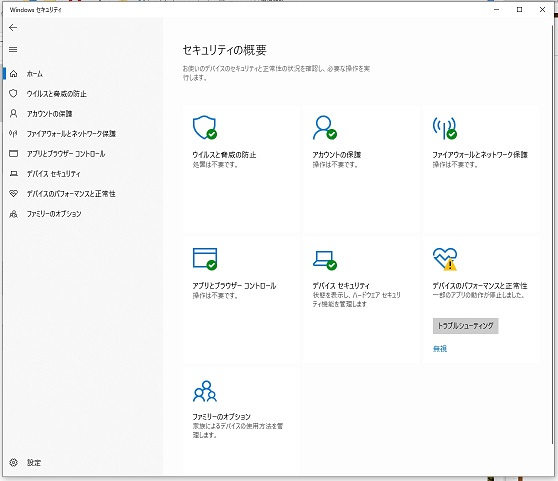Select ファイアウォールとネットワーク保護 in the sidebar
Image resolution: width=558 pixels, height=481 pixels.
coord(71,133)
